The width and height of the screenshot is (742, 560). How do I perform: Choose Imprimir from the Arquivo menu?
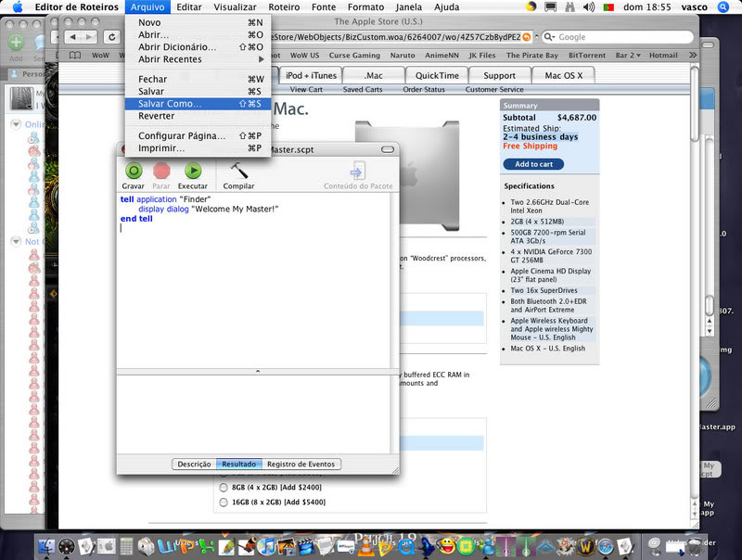[x=198, y=148]
